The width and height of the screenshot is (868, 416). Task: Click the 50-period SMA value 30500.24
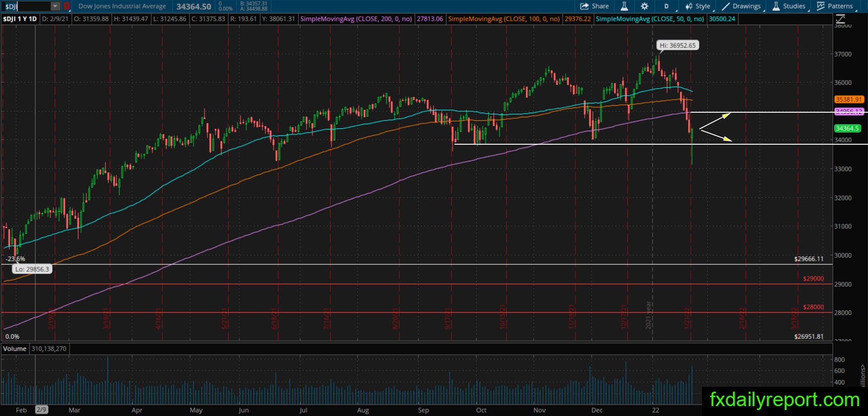pyautogui.click(x=722, y=19)
